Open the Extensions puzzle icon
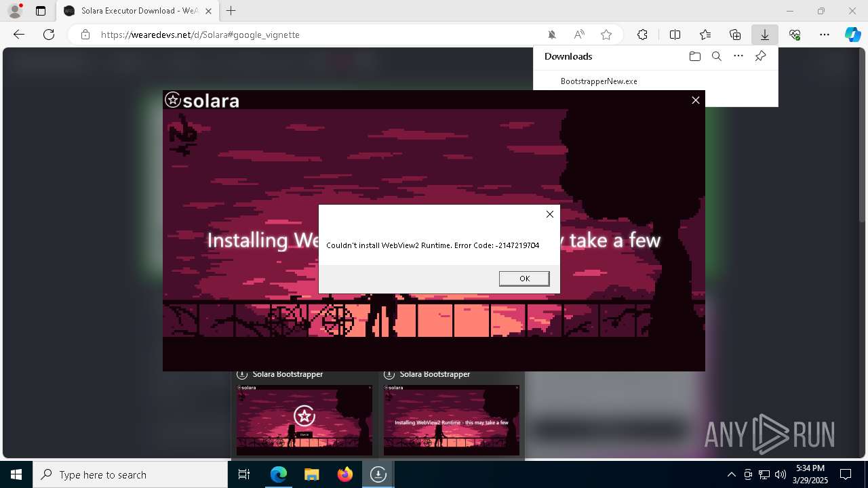Screen dimensions: 868x488 click(x=642, y=35)
